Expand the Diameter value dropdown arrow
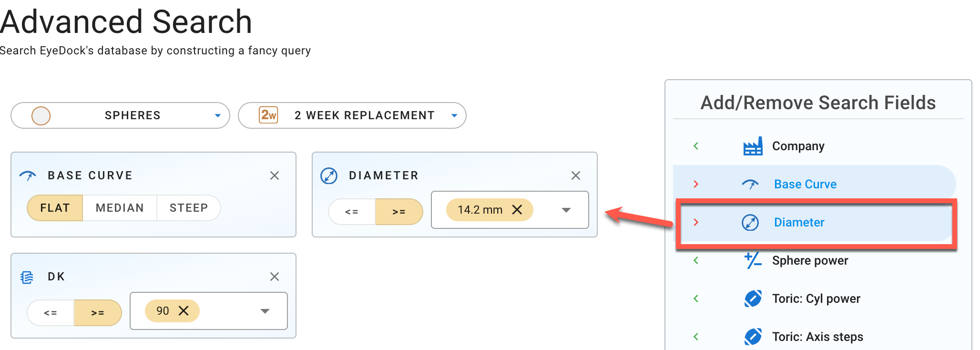 [566, 210]
